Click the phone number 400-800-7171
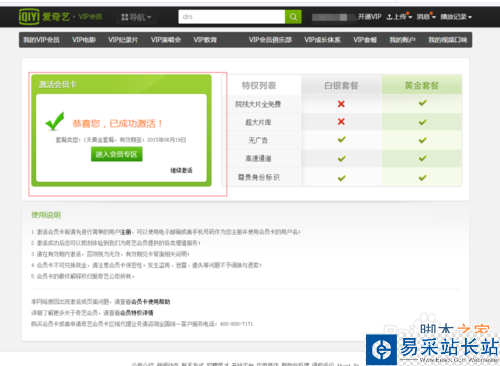 (x=236, y=324)
